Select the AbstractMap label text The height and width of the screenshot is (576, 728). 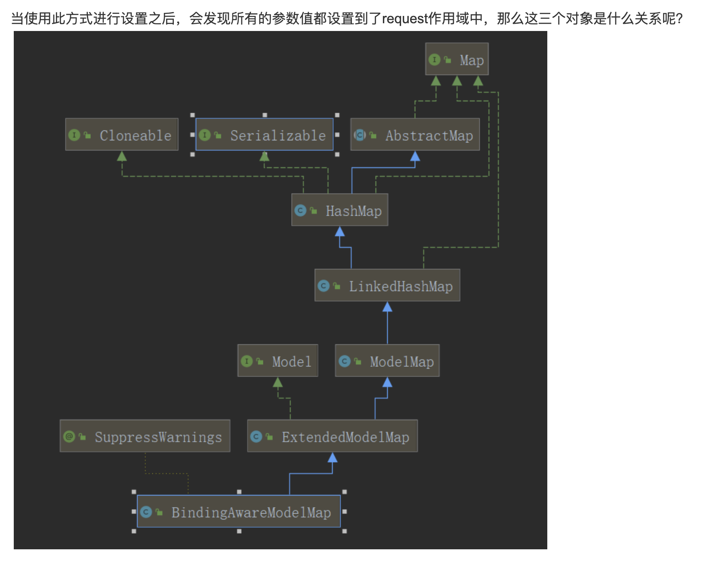click(x=429, y=136)
